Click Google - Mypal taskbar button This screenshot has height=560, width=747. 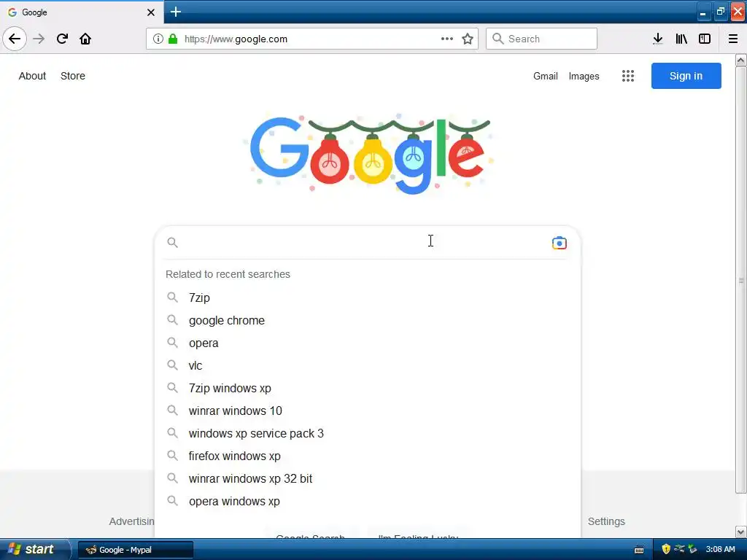point(136,550)
